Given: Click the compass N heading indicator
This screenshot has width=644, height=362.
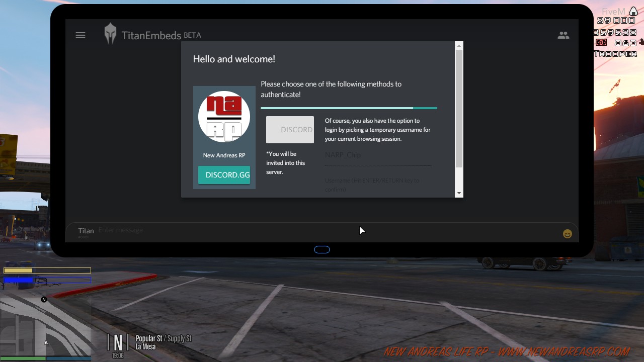Looking at the screenshot, I should pos(118,343).
